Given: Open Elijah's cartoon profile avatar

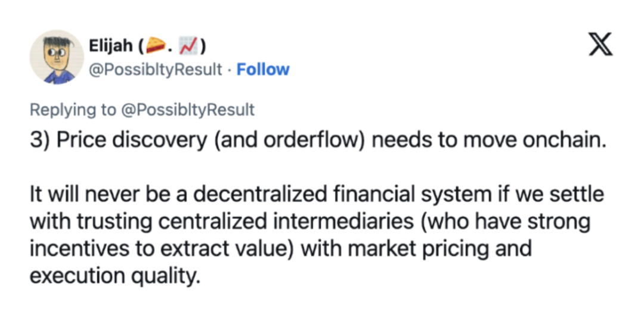Looking at the screenshot, I should pyautogui.click(x=57, y=57).
